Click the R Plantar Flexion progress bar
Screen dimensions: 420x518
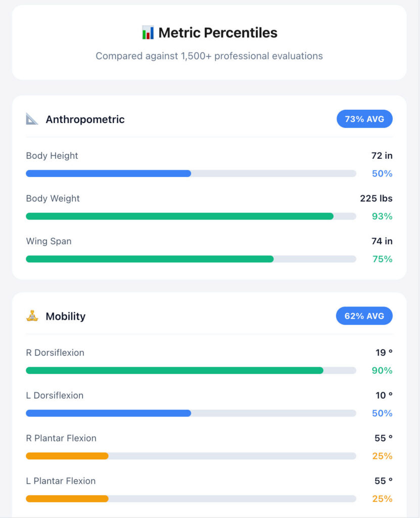(x=191, y=456)
